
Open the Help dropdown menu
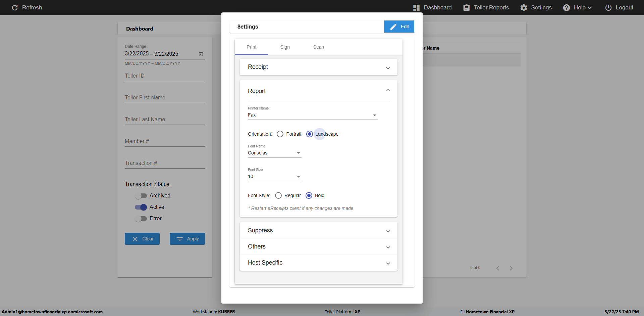577,7
